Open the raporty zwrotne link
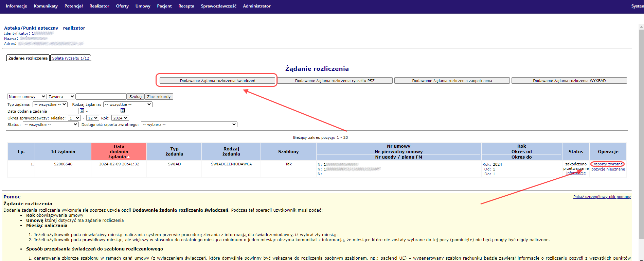 coord(608,164)
